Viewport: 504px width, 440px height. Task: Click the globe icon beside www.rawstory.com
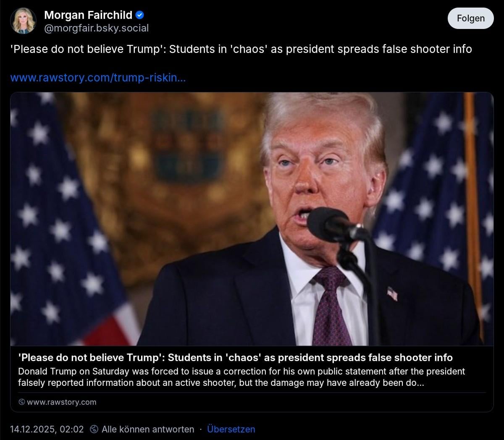(x=22, y=402)
